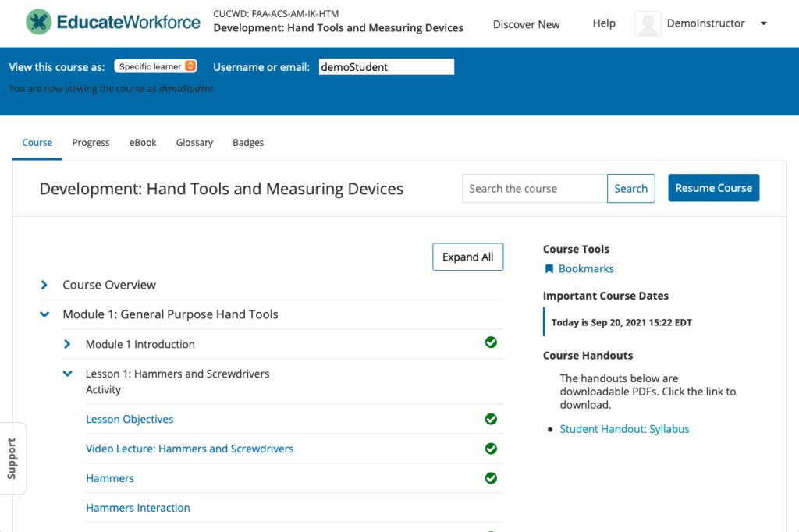Collapse Module 1: General Purpose Hand Tools
The height and width of the screenshot is (532, 799).
44,314
